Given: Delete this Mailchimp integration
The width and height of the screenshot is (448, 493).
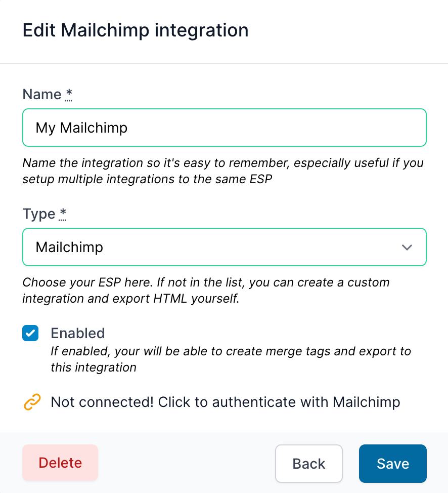Looking at the screenshot, I should tap(60, 463).
